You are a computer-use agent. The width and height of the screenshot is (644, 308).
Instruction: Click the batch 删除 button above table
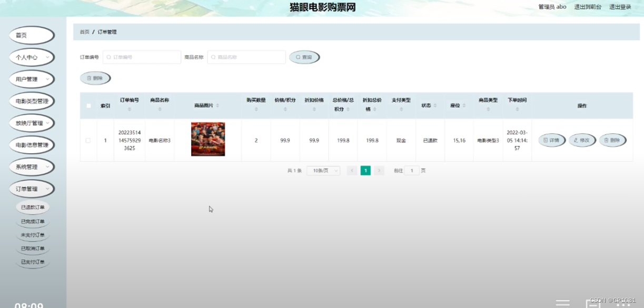(x=95, y=78)
